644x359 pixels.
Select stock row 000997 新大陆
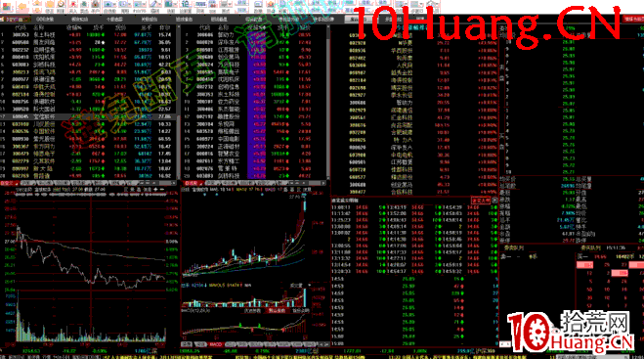pos(88,168)
